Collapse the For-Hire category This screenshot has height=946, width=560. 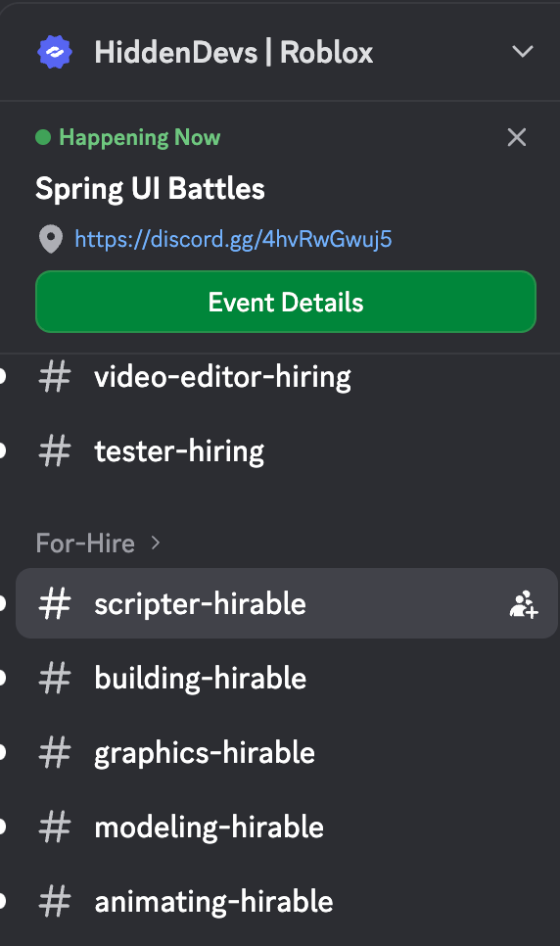(98, 543)
